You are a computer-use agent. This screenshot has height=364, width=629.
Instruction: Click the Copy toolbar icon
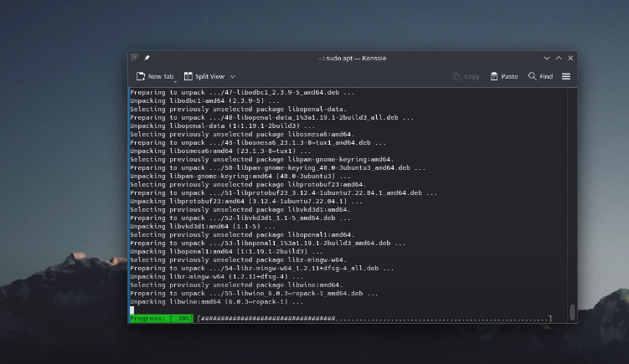point(466,76)
